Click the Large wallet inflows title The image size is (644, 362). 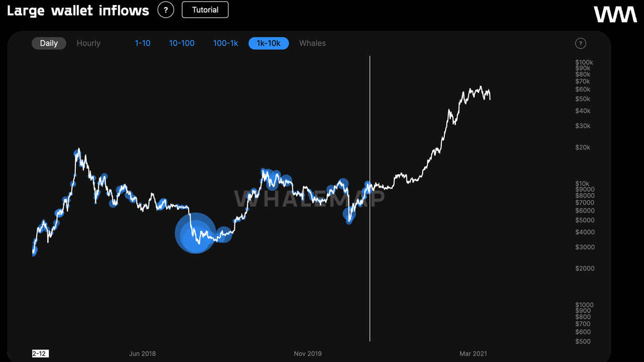click(x=78, y=11)
